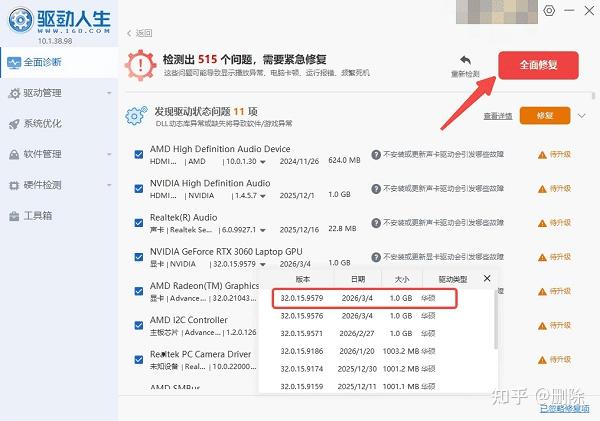Click 待升级 warning on AMD audio row

tap(554, 155)
